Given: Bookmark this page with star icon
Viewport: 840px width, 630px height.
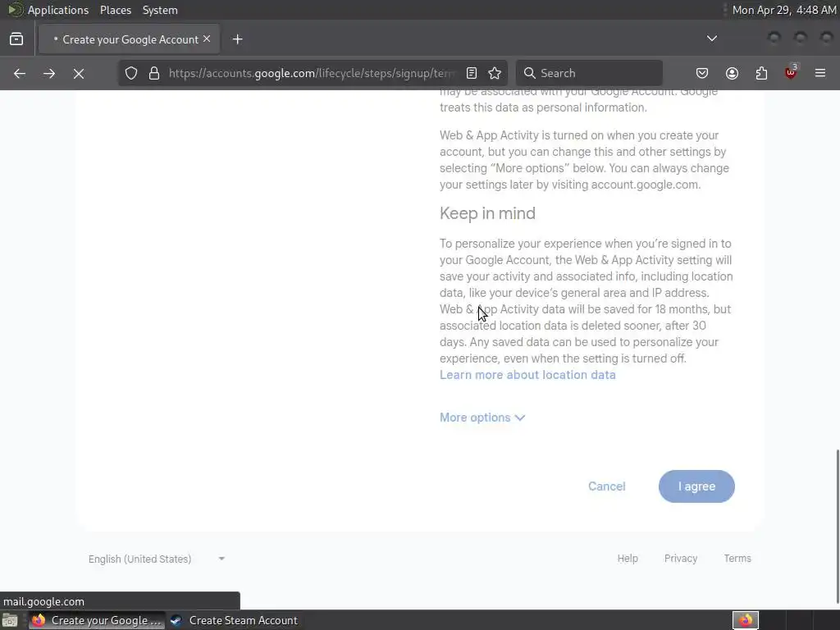Looking at the screenshot, I should click(x=495, y=73).
